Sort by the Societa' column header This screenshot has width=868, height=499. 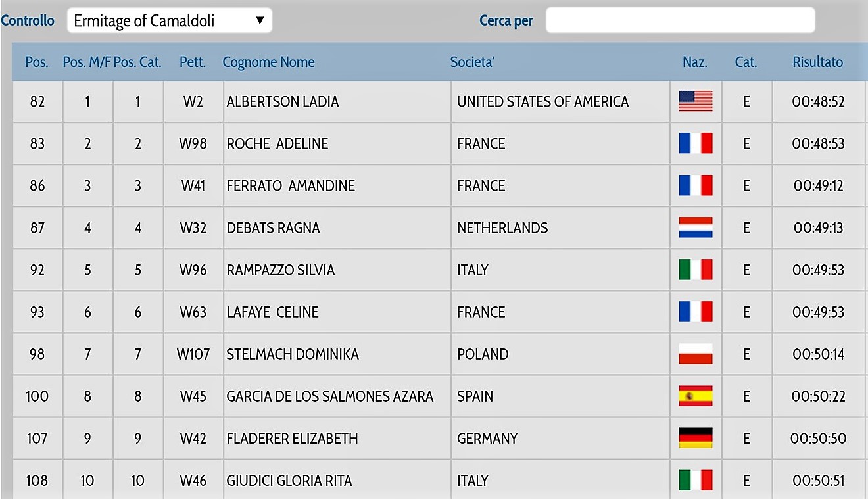point(472,62)
